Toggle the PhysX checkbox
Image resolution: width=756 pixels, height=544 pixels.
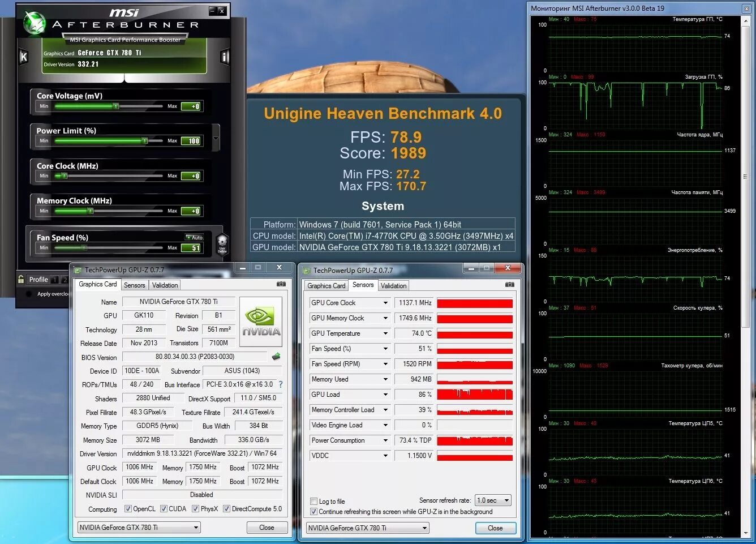(x=195, y=509)
